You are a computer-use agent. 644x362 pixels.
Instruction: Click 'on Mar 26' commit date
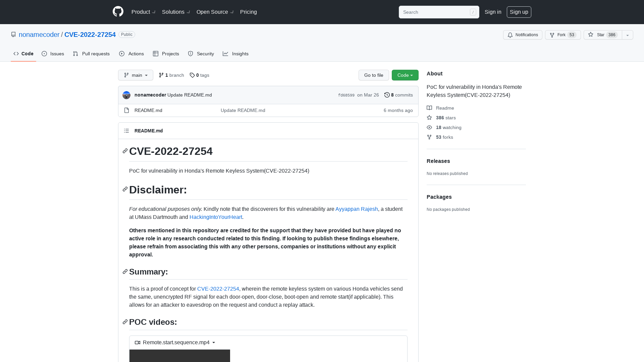click(x=368, y=95)
